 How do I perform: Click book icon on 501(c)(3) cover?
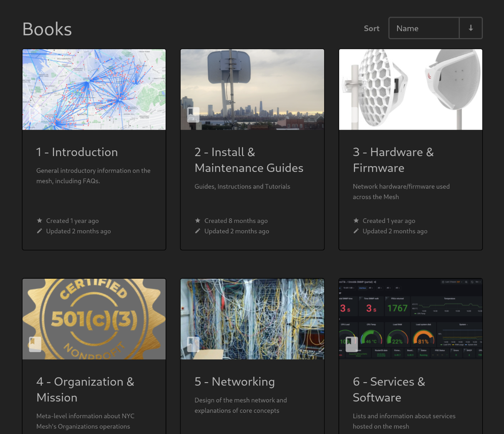(x=35, y=344)
